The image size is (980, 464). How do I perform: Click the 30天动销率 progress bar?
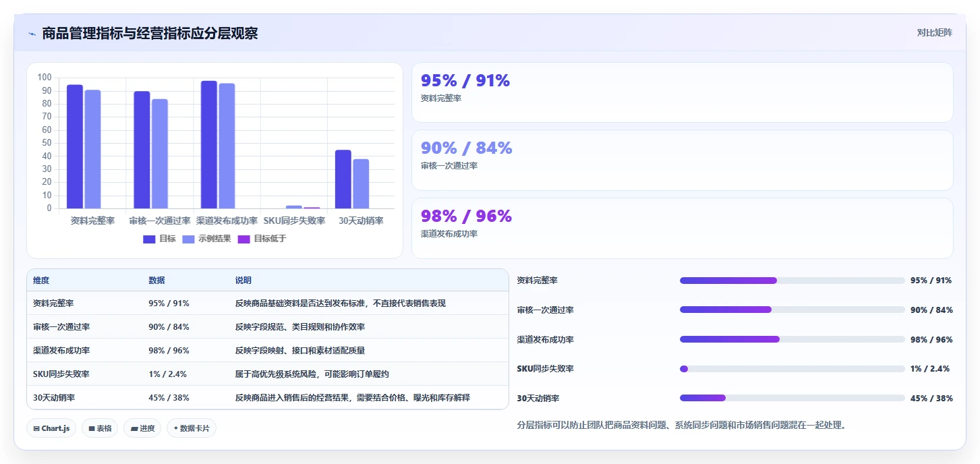[792, 398]
